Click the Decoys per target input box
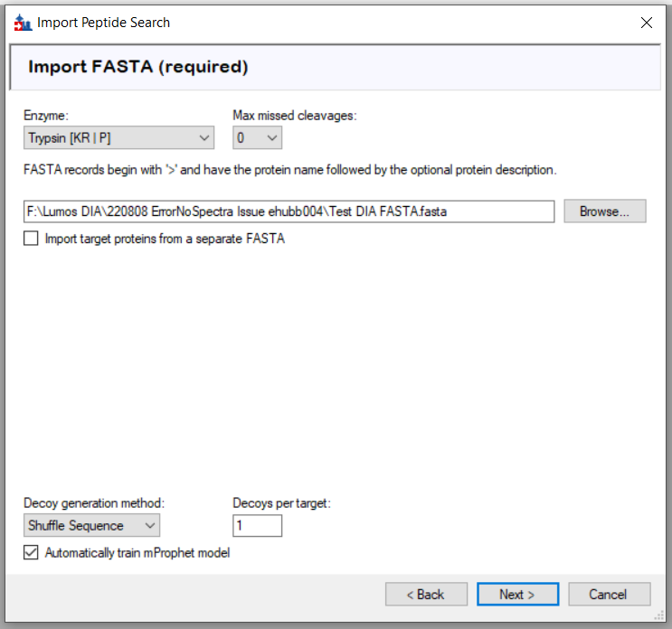The image size is (672, 629). tap(258, 526)
